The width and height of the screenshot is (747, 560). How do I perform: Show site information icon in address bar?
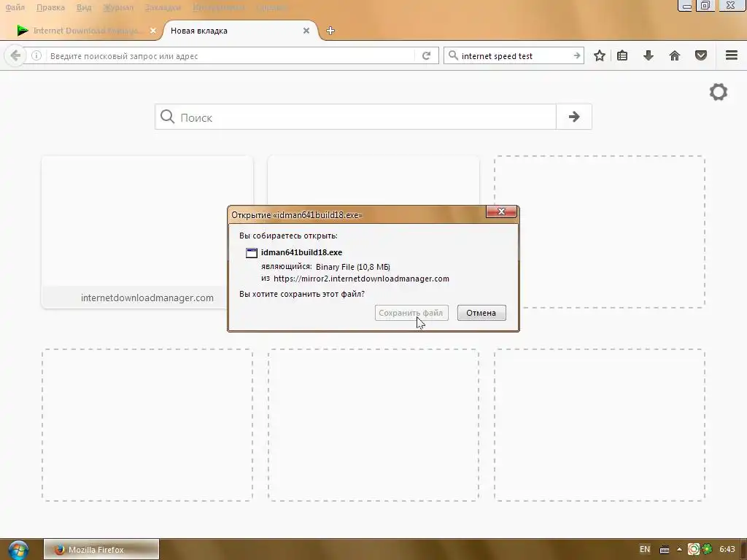click(x=36, y=55)
